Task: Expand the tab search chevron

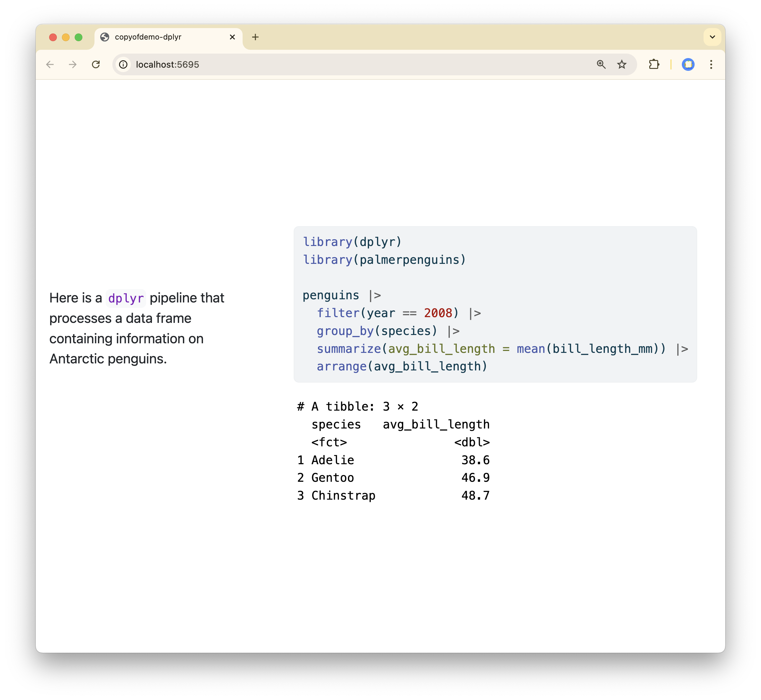Action: pos(712,37)
